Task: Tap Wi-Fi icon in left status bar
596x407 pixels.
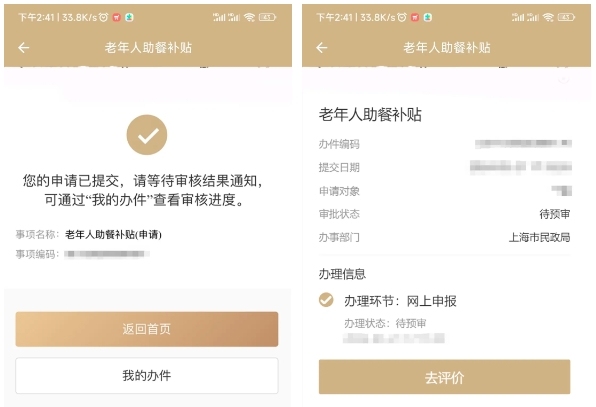Action: click(x=249, y=17)
